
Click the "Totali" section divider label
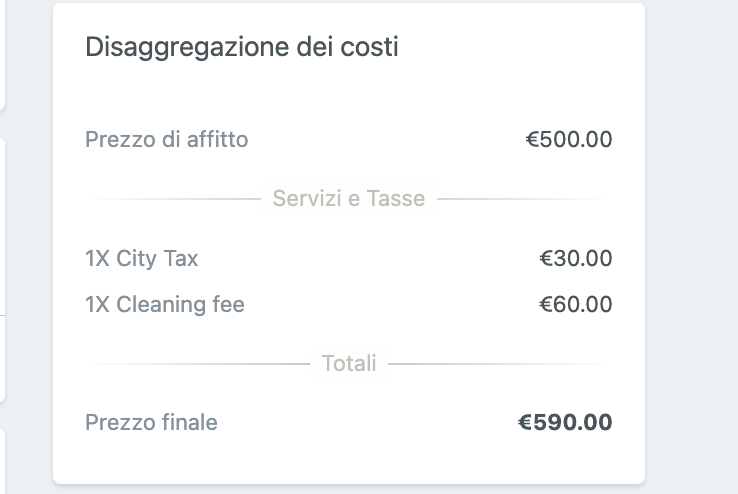[x=349, y=363]
